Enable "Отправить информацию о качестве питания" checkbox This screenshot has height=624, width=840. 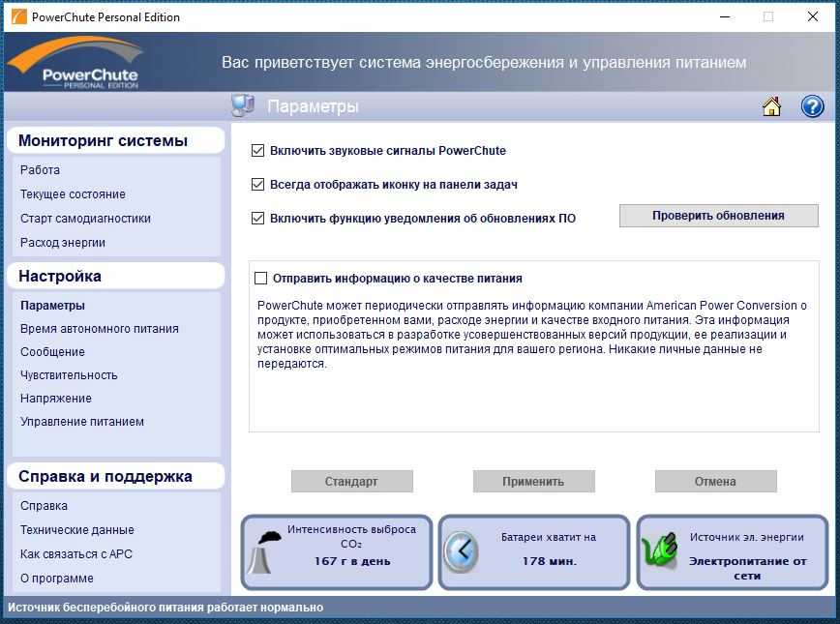(260, 279)
